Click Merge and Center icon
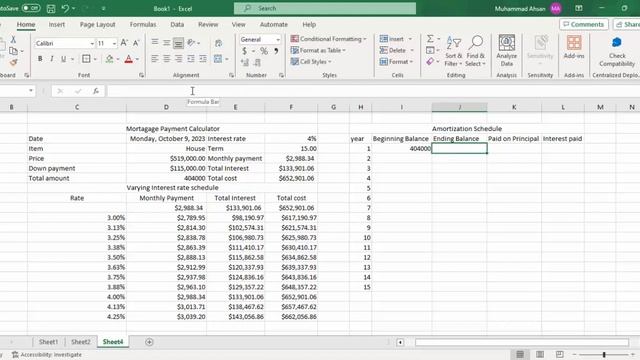This screenshot has width=640, height=360. click(218, 59)
